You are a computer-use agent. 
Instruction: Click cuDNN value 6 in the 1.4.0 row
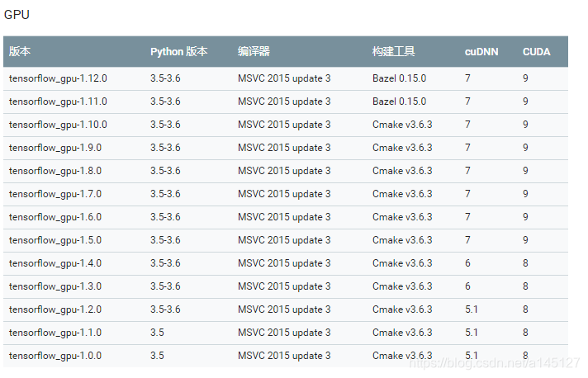click(467, 263)
